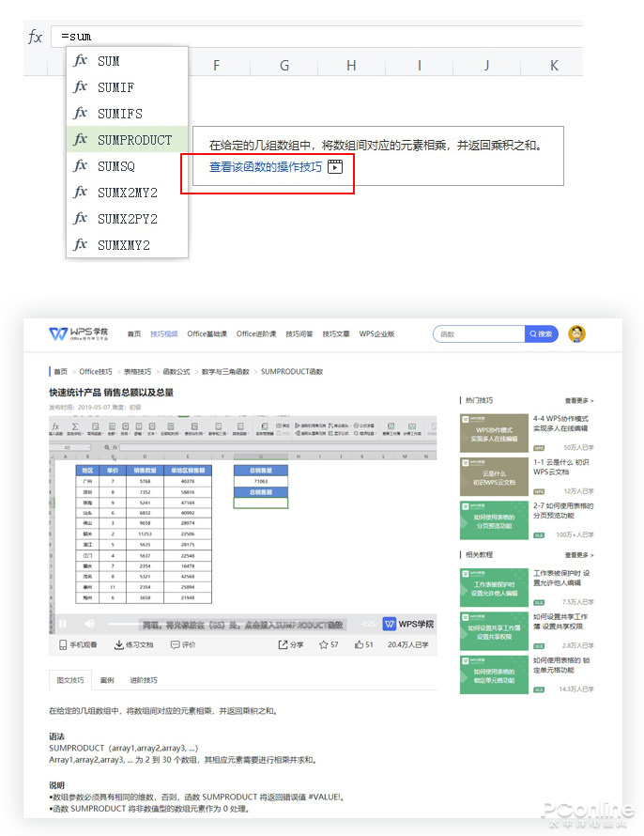Image resolution: width=644 pixels, height=836 pixels.
Task: Open the WPS企业版 navigation item
Action: 376,333
